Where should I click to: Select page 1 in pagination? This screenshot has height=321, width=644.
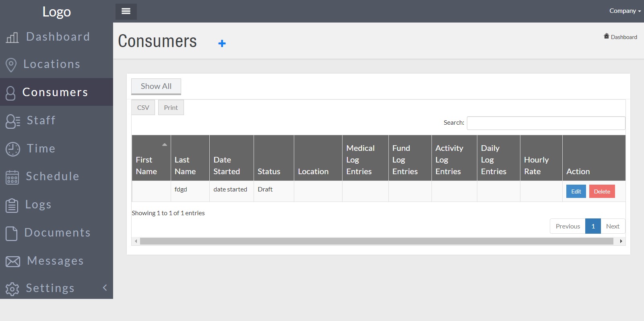pos(593,226)
